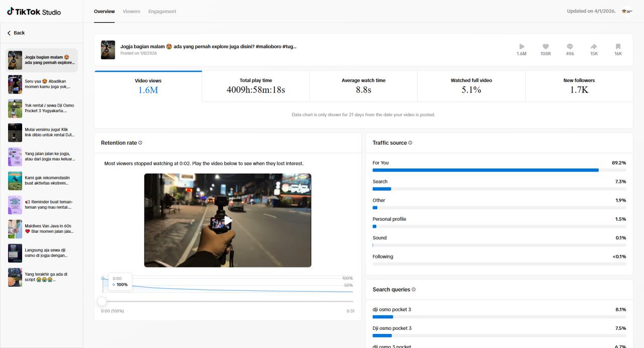Click the 'For You' traffic source bar

(x=499, y=170)
